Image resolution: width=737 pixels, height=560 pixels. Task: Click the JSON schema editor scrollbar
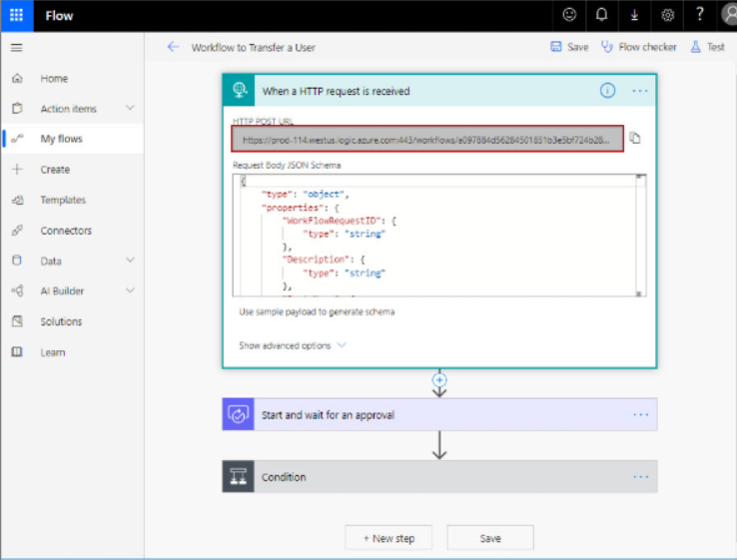[x=639, y=236]
